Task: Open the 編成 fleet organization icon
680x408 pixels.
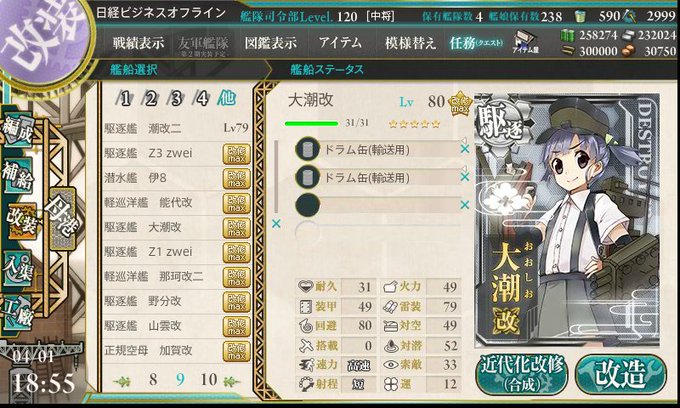Action: [18, 131]
